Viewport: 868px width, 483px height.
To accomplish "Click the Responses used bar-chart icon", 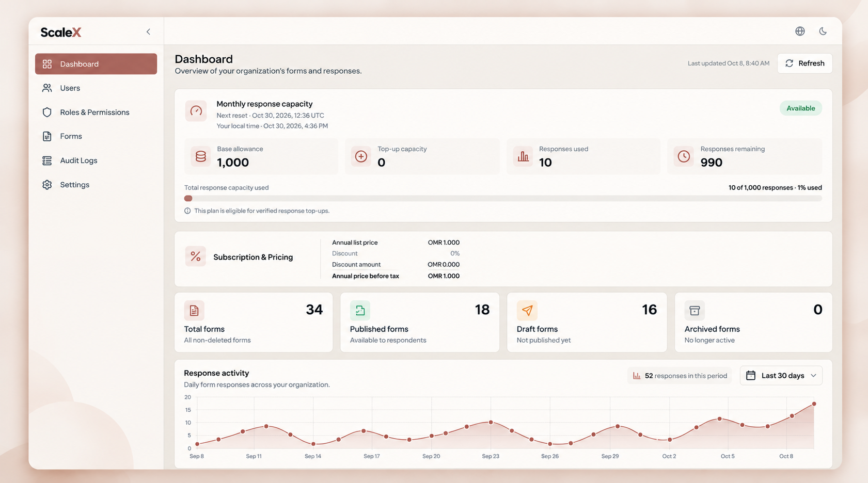I will (523, 156).
